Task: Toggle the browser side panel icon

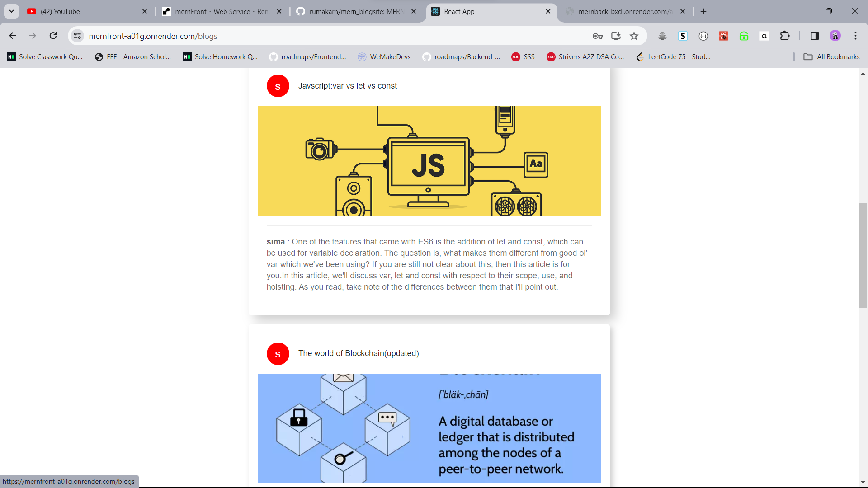Action: (x=814, y=36)
